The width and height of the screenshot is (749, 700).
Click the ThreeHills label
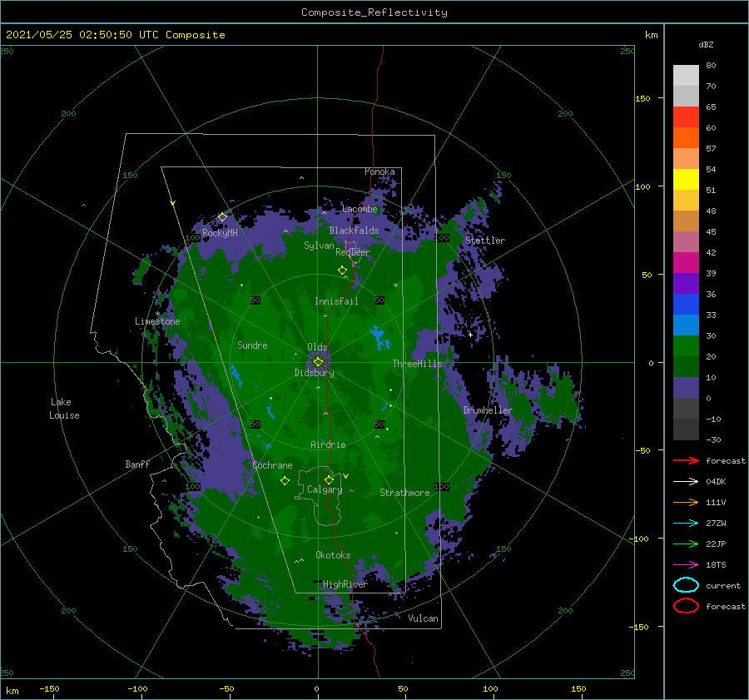click(418, 364)
